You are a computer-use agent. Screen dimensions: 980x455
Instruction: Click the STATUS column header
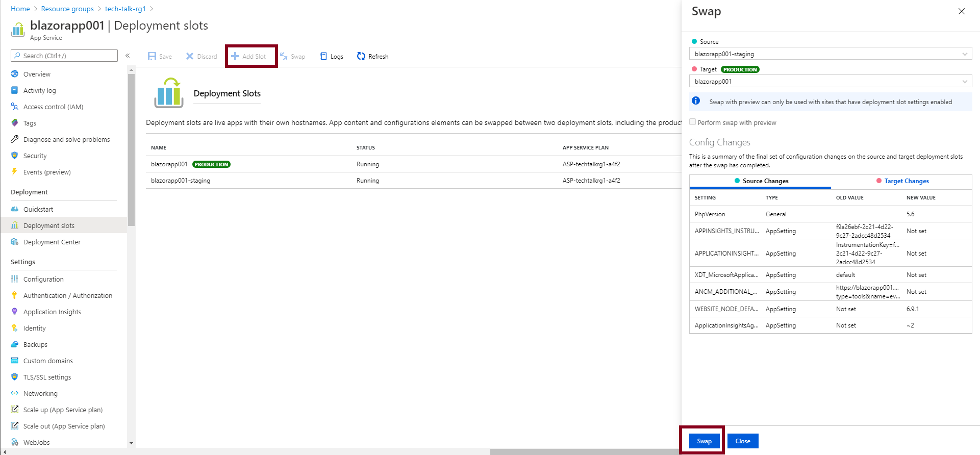[366, 148]
